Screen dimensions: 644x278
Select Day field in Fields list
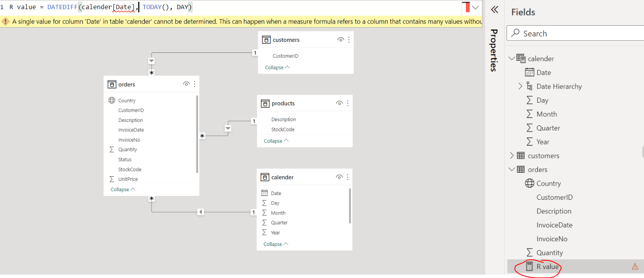(x=542, y=101)
